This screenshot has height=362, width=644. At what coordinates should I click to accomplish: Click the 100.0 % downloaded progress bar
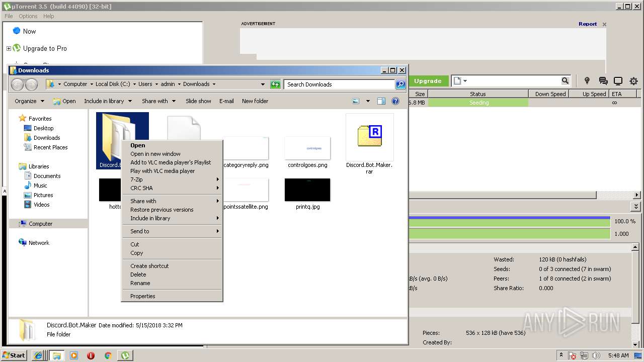tap(509, 221)
